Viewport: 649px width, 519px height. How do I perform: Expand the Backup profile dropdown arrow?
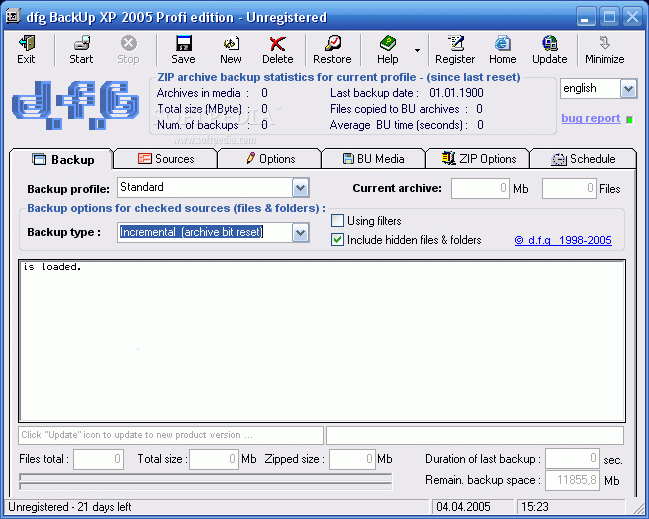click(x=300, y=188)
